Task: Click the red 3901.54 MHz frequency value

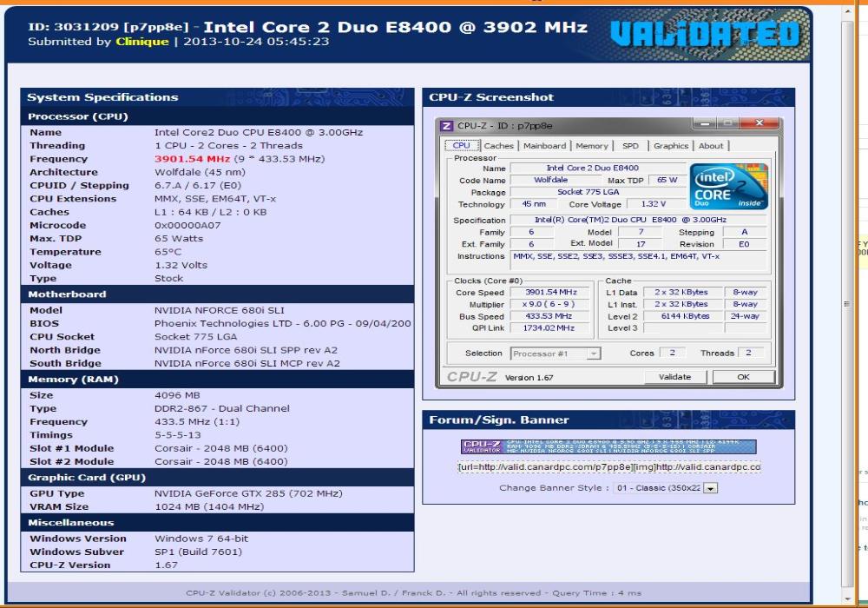Action: (x=192, y=159)
